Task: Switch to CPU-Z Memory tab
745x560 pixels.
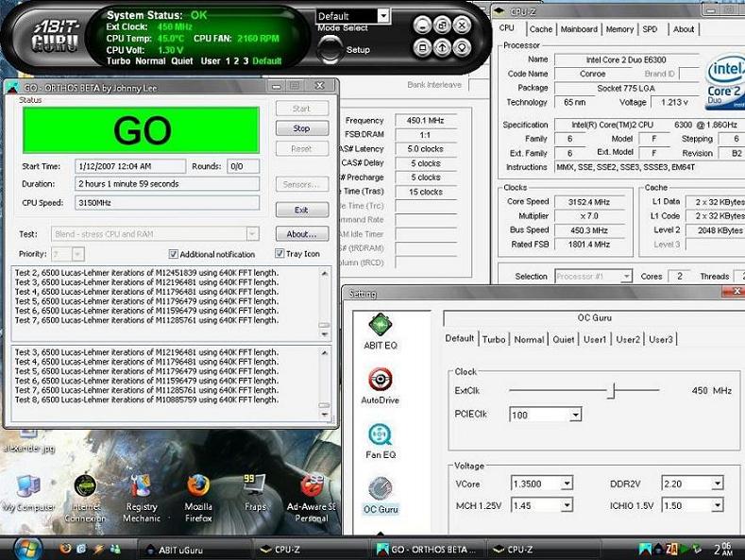Action: 619,29
